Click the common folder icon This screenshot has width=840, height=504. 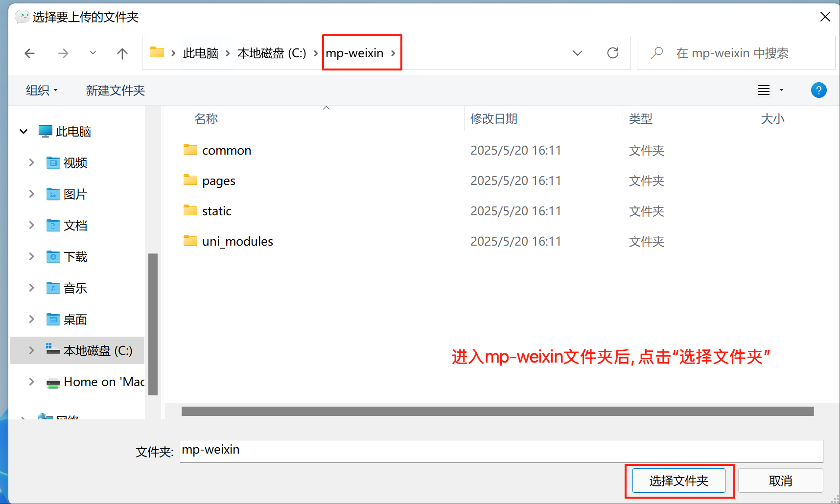click(190, 149)
